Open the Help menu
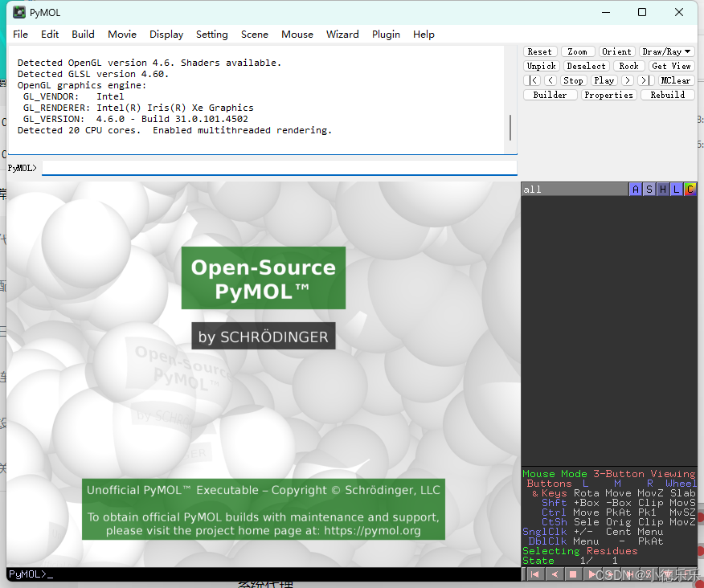 pyautogui.click(x=424, y=35)
